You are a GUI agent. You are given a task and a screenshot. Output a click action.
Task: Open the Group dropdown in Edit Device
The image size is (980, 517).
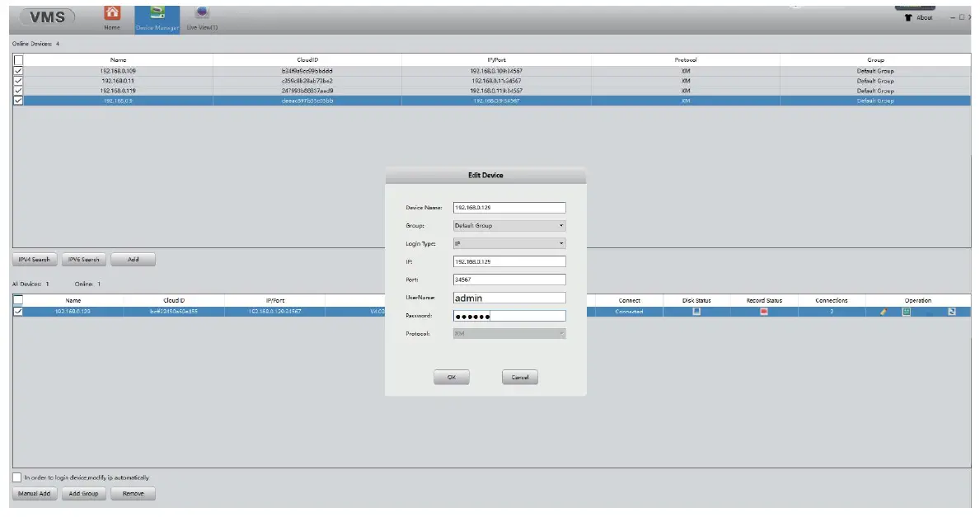coord(509,226)
